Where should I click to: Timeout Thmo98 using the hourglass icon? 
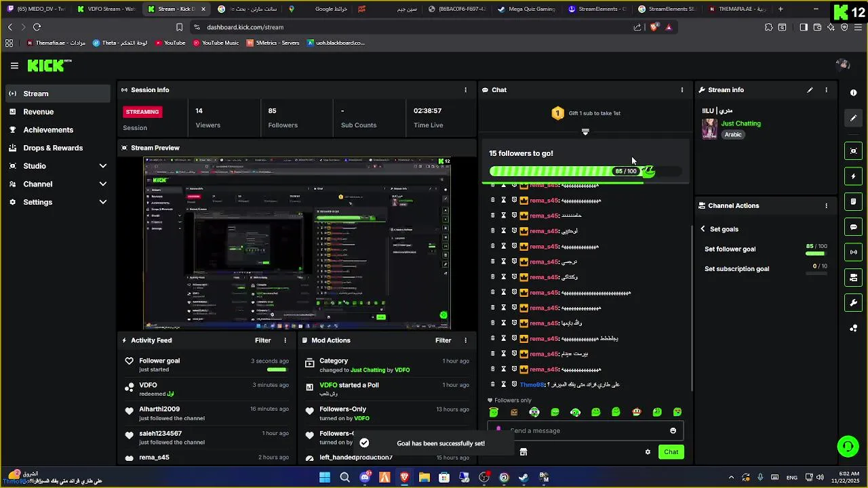(504, 384)
